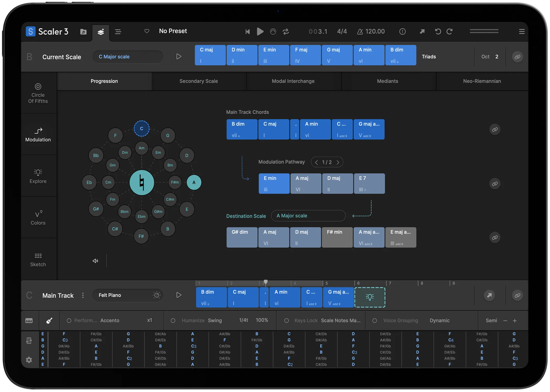Change the Oct 2 octave value
Viewport: 550px width, 392px height.
(x=490, y=57)
